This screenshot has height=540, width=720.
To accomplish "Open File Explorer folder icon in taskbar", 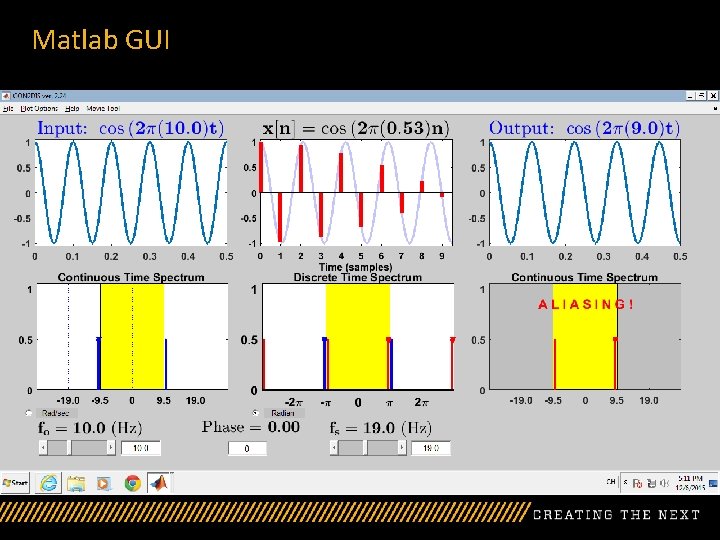I will click(x=76, y=483).
